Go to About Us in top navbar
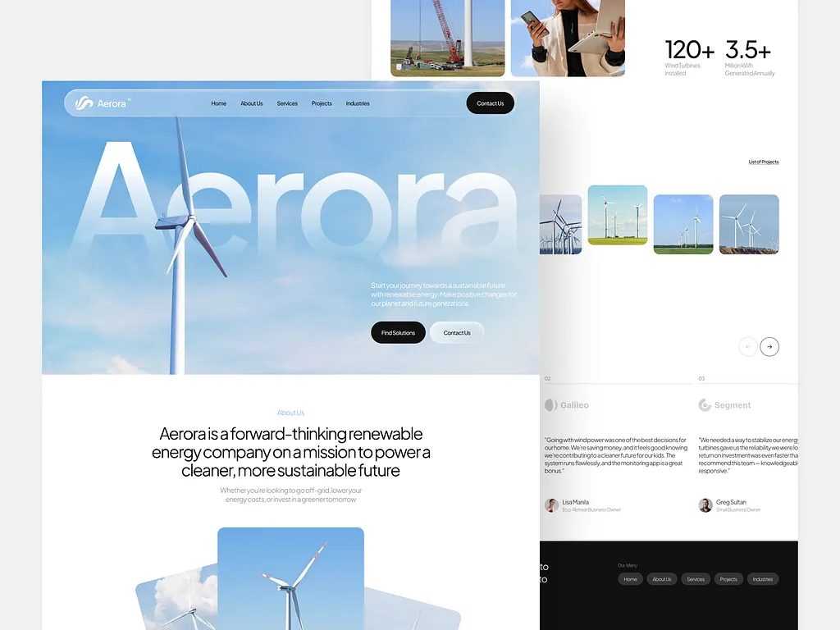This screenshot has height=630, width=840. click(x=252, y=103)
